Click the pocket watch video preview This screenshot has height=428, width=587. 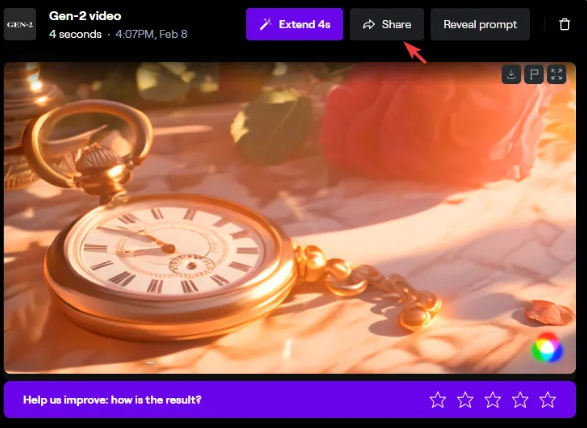[290, 218]
